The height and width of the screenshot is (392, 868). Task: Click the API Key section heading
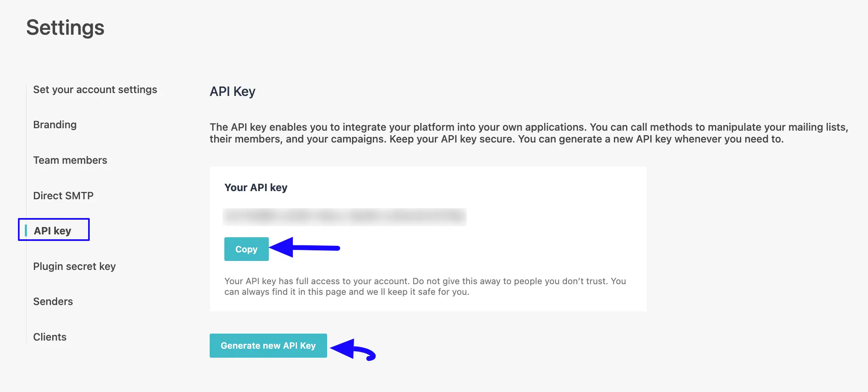click(232, 91)
